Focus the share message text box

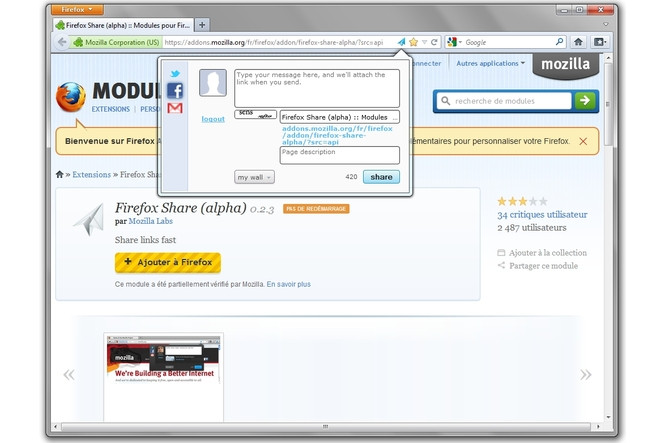317,88
